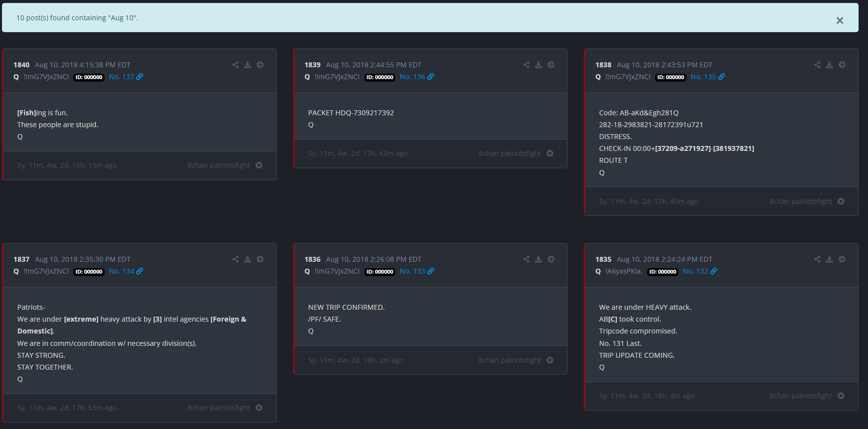Click timestamp 'Aug 10, 2018 2:24:24 PM EDT'
This screenshot has width=868, height=429.
pyautogui.click(x=664, y=259)
